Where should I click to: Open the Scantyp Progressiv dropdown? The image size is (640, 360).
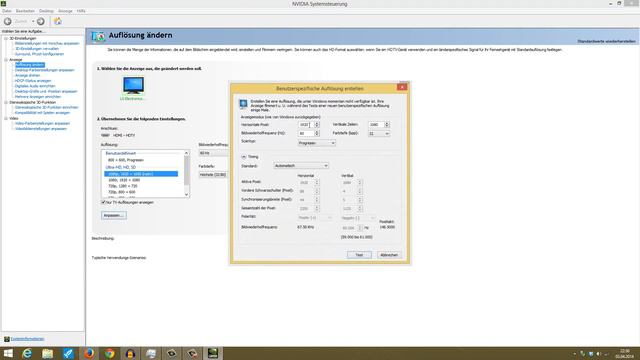point(317,143)
